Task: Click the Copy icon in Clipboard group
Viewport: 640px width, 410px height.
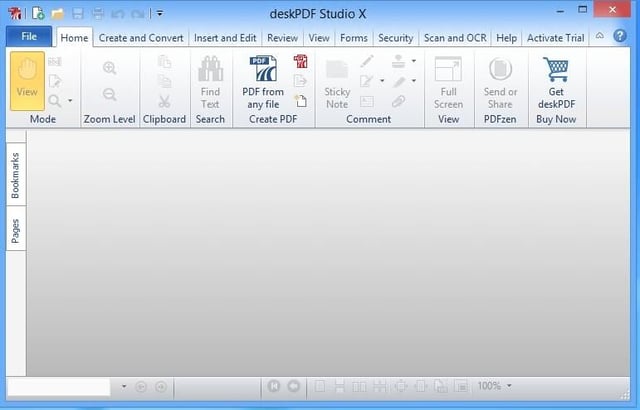Action: pos(164,82)
